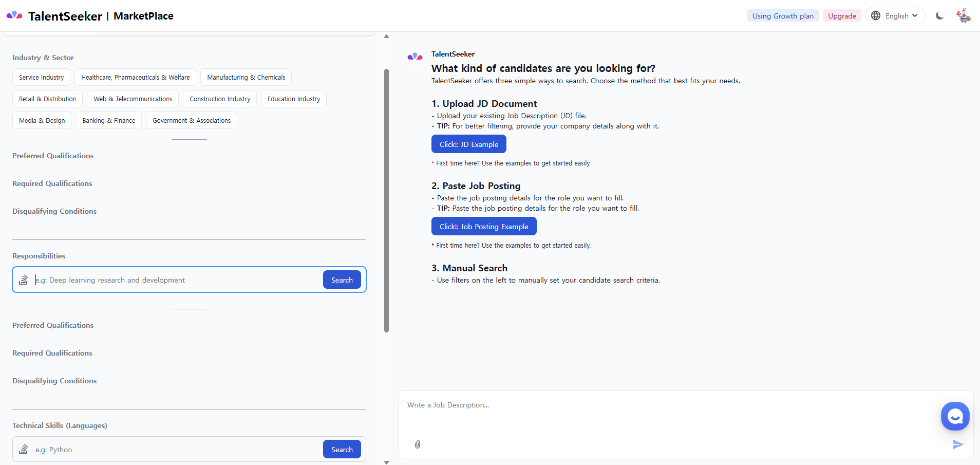Select Banking & Finance chip

coord(109,121)
